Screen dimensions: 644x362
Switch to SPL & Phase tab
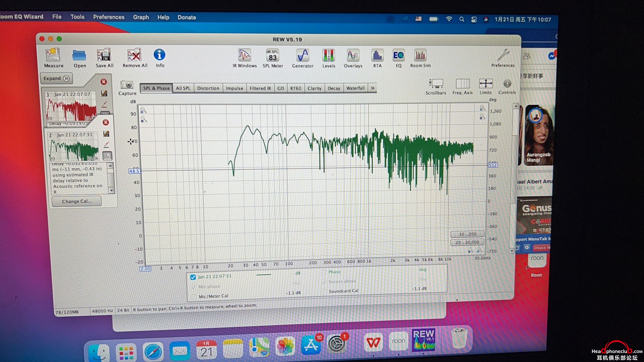(x=156, y=88)
